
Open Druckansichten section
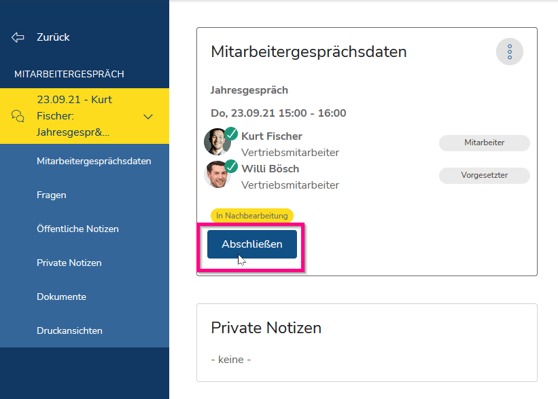click(x=69, y=331)
